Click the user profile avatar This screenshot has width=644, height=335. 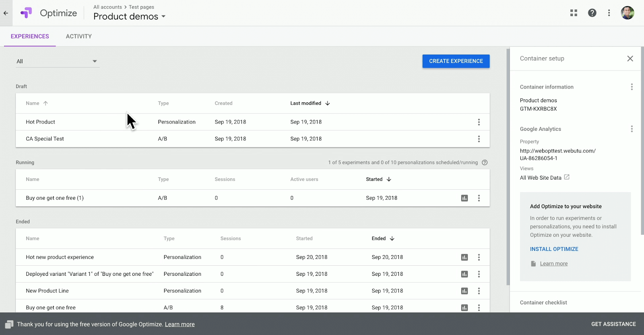click(x=627, y=13)
